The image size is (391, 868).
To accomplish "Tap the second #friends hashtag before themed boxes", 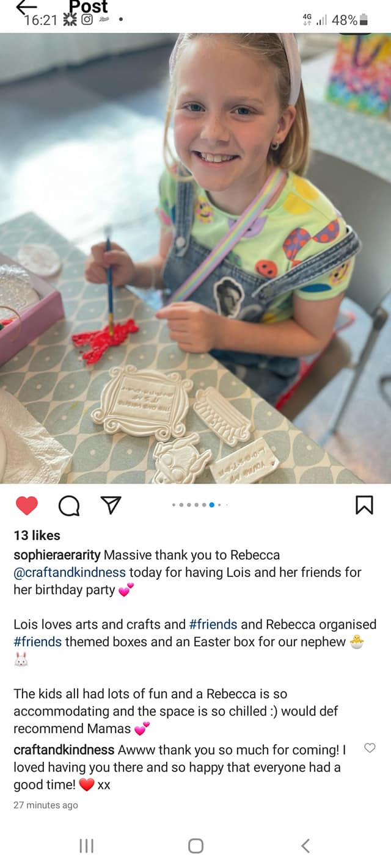I will 38,642.
